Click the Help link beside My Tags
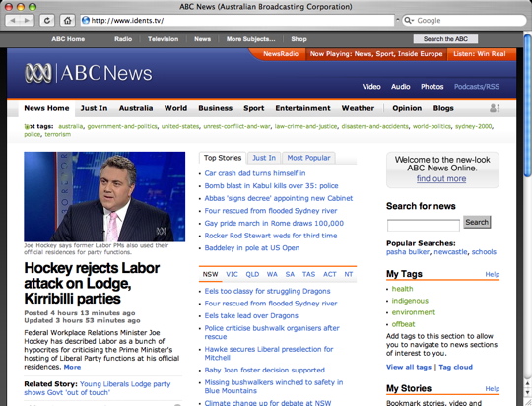 click(x=492, y=274)
